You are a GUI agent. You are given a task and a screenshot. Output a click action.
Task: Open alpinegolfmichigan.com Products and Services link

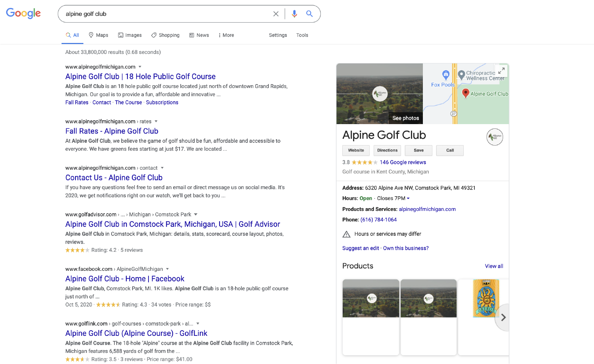click(x=427, y=209)
